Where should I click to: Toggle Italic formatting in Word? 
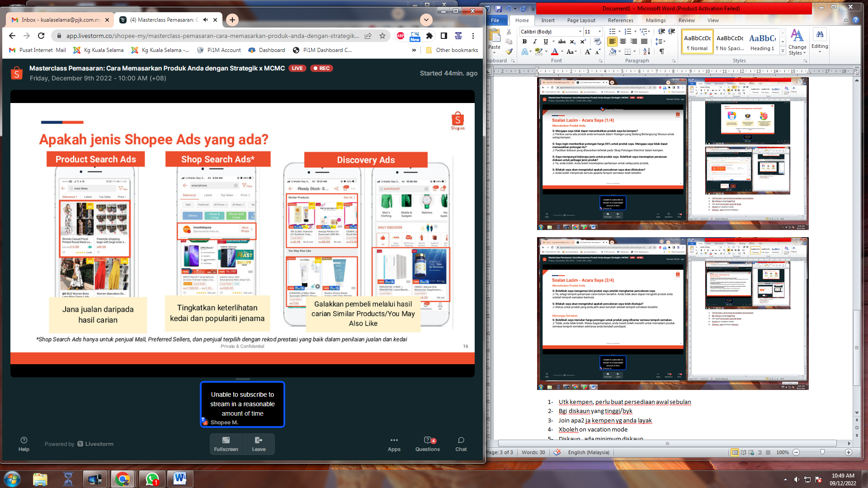535,42
